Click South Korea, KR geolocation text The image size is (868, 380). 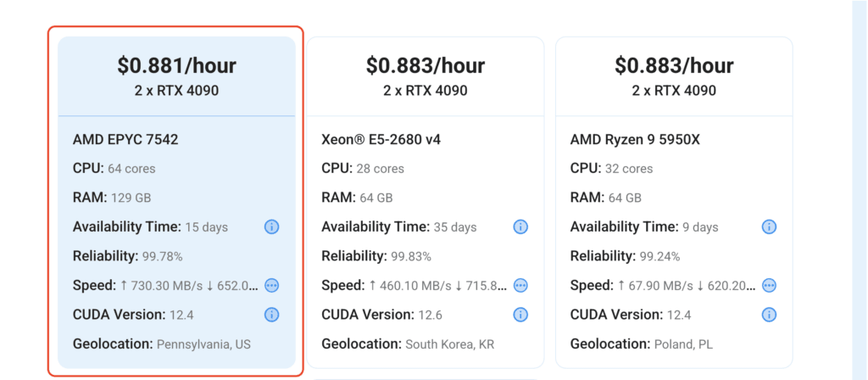449,344
